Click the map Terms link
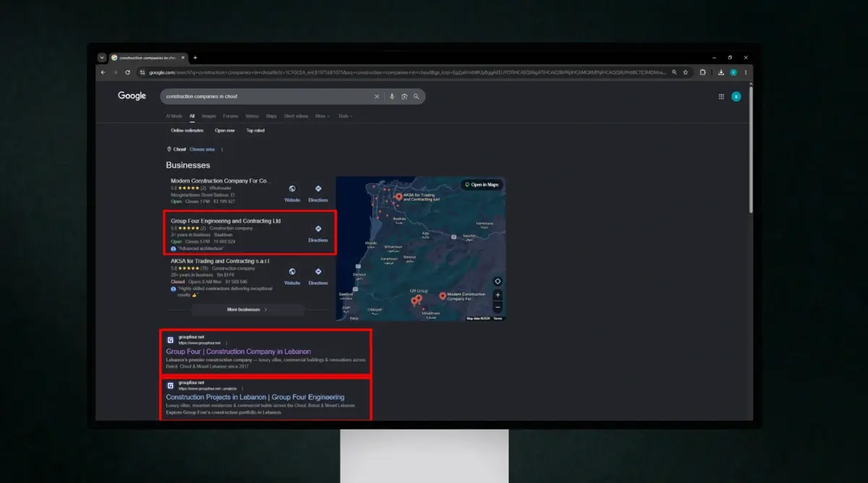Image resolution: width=868 pixels, height=483 pixels. pyautogui.click(x=498, y=318)
